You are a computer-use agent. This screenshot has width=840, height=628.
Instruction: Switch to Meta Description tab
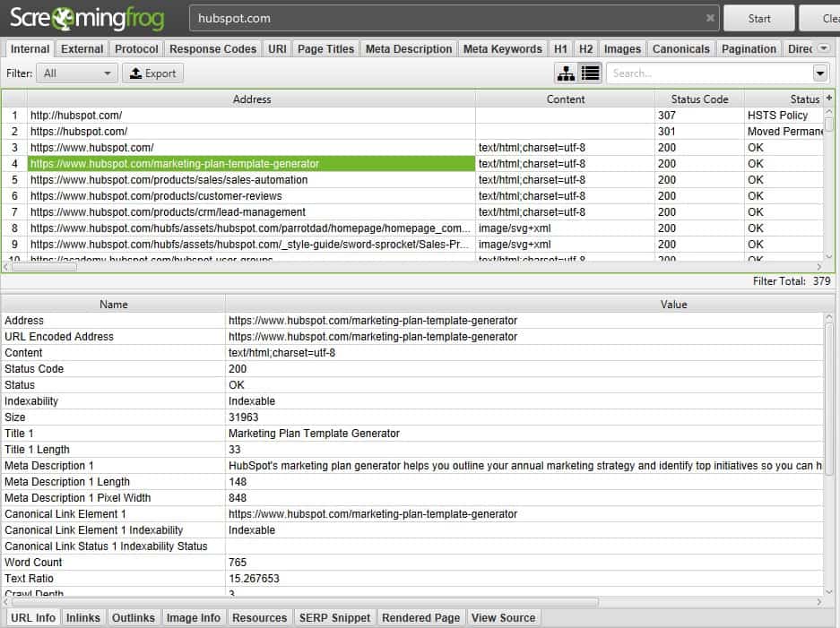coord(409,48)
